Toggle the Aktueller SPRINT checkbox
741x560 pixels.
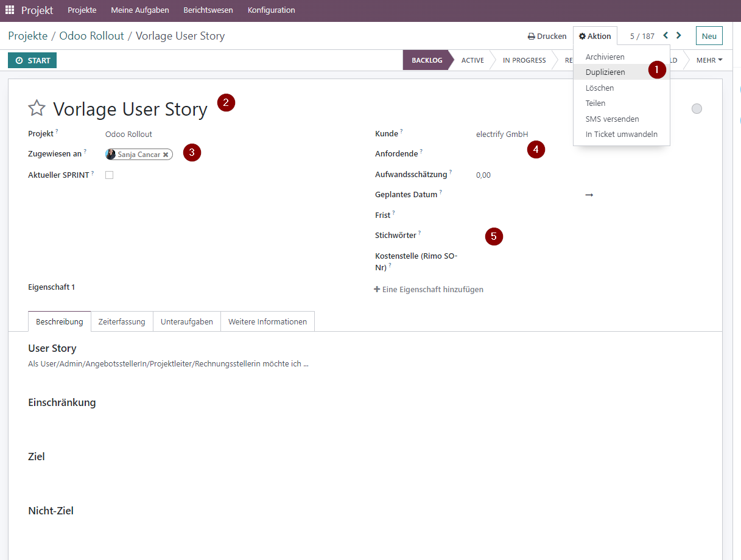pyautogui.click(x=110, y=175)
